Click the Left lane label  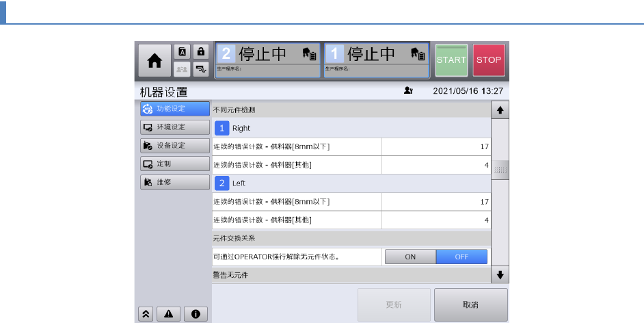[x=239, y=183]
